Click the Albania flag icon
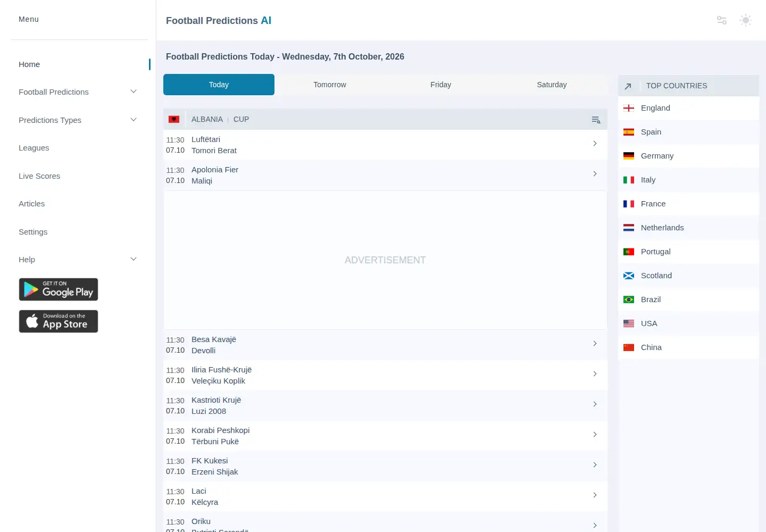Viewport: 766px width, 532px height. pos(174,119)
